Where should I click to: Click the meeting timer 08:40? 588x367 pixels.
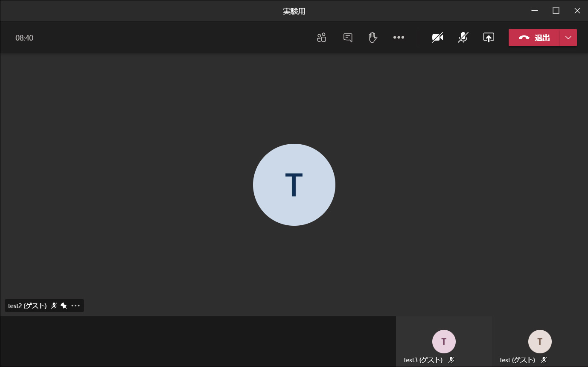coord(24,38)
